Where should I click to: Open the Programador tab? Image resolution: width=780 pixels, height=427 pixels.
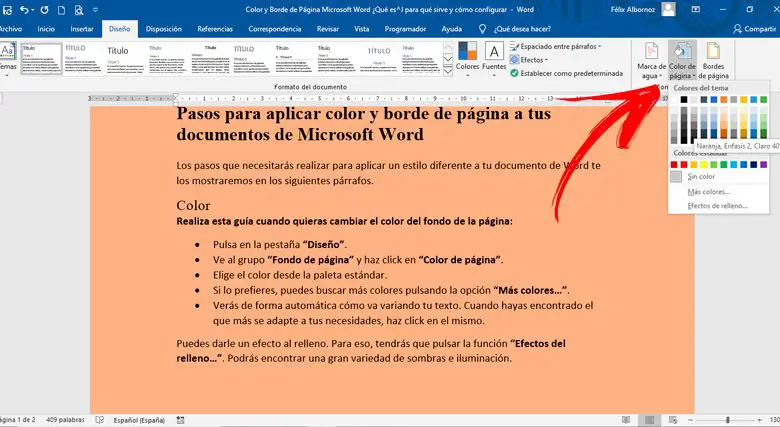click(x=405, y=29)
